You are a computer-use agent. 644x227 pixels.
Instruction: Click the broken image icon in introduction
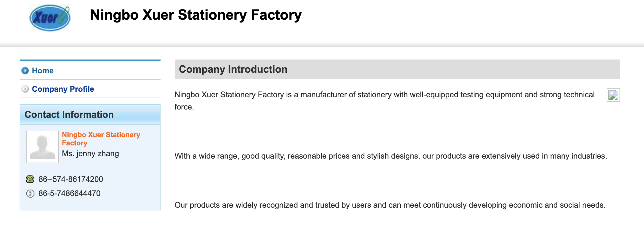(613, 95)
